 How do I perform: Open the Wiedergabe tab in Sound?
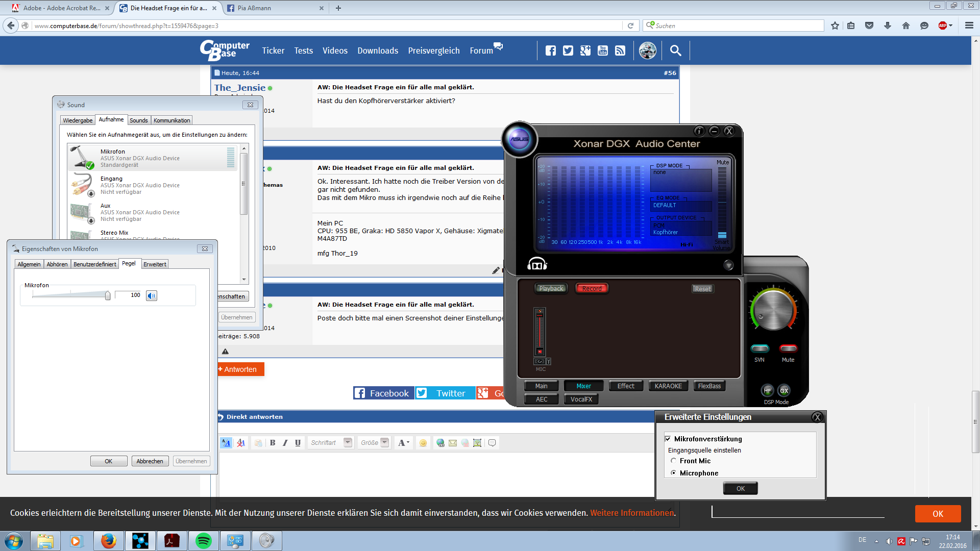pos(78,120)
